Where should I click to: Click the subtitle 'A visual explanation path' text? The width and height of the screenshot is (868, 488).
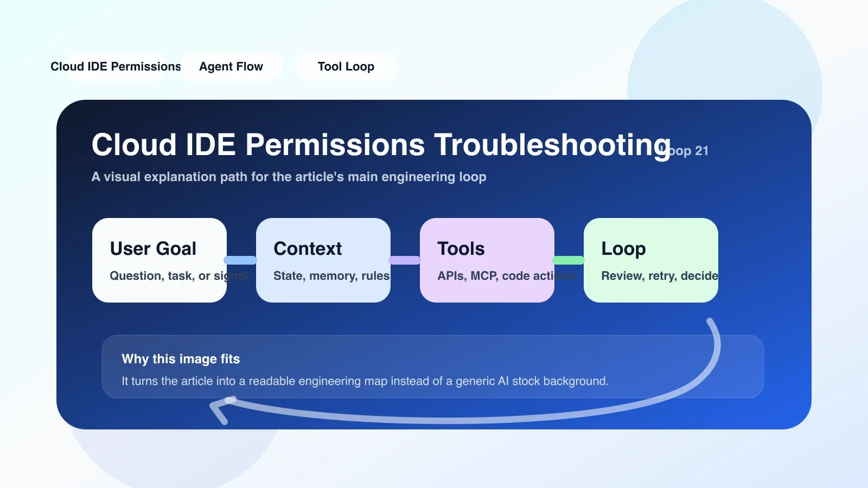tap(289, 177)
